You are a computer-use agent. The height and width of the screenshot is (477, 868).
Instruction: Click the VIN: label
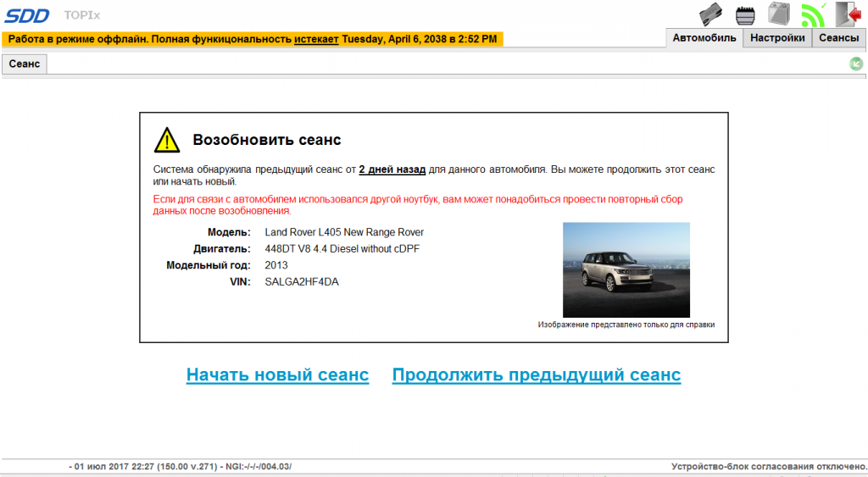coord(240,282)
